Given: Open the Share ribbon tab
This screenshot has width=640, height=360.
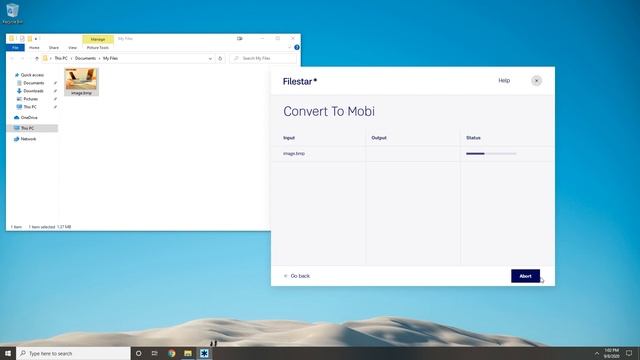Looking at the screenshot, I should point(53,48).
